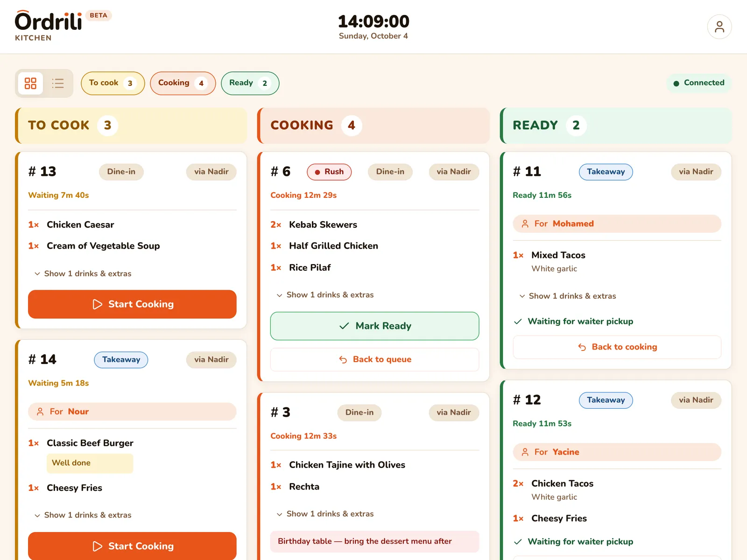Click the Connected status indicator
Screen dimensions: 747x560
click(698, 83)
